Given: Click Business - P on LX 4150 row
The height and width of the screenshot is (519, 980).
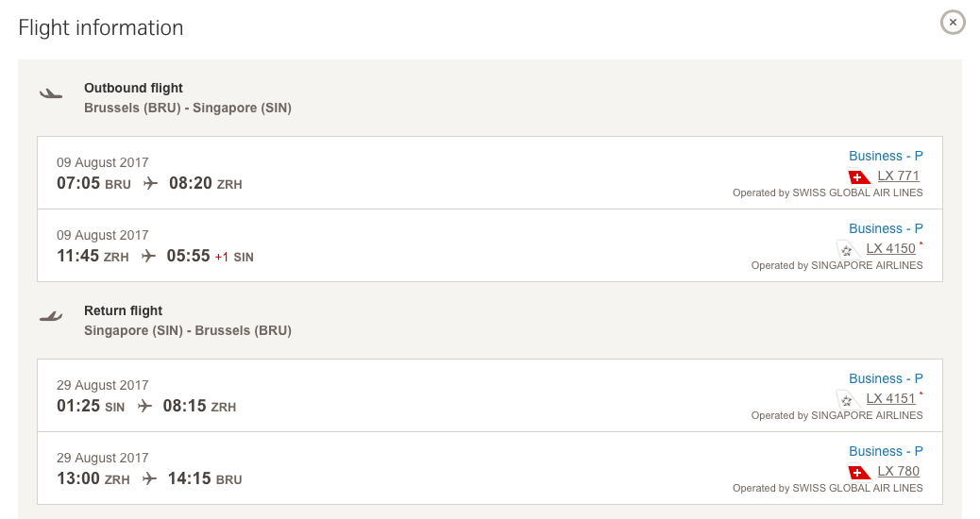Looking at the screenshot, I should coord(886,228).
